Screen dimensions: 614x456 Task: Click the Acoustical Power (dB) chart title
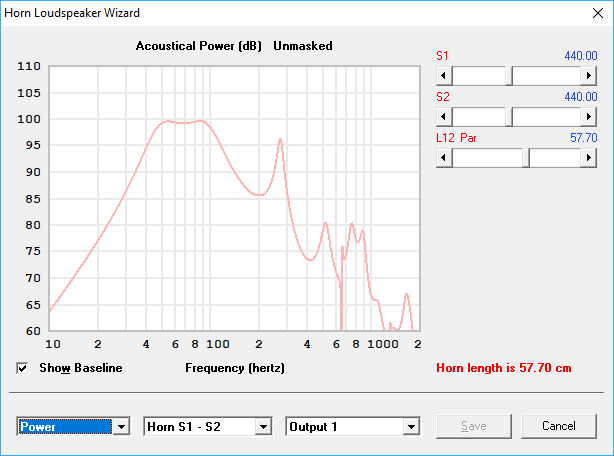[x=199, y=46]
